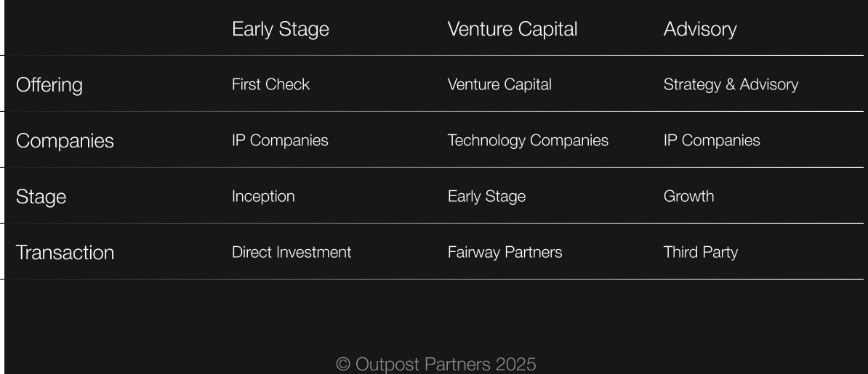This screenshot has width=868, height=374.
Task: Click the First Check offering
Action: tap(270, 85)
